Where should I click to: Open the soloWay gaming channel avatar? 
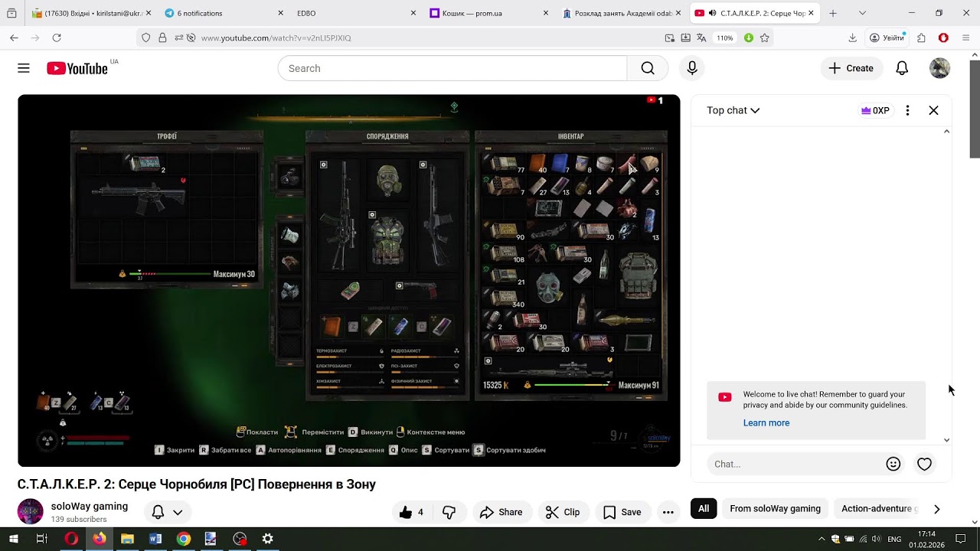pos(31,511)
